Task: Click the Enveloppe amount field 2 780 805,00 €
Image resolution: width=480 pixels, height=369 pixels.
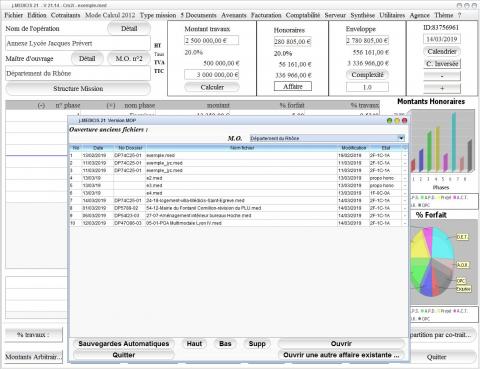Action: click(x=367, y=40)
